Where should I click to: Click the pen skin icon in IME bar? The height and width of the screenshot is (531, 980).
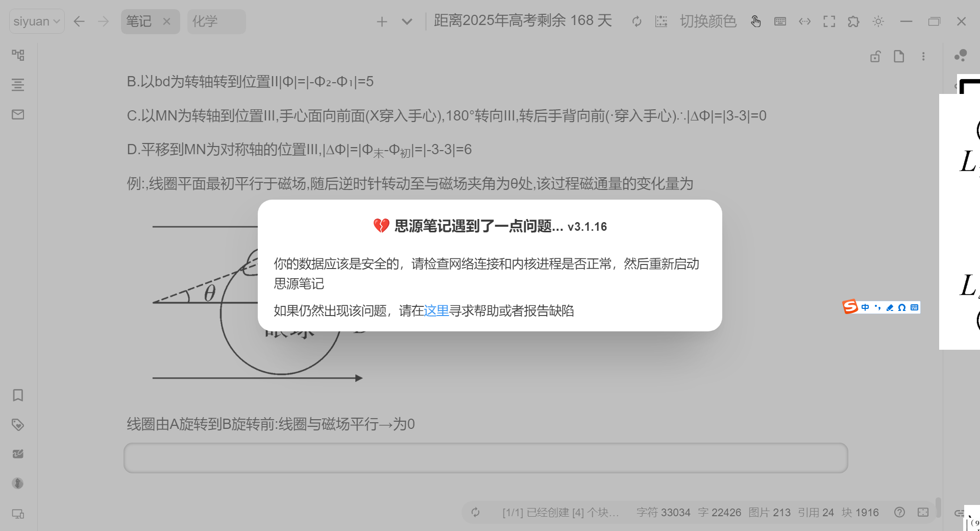coord(890,307)
